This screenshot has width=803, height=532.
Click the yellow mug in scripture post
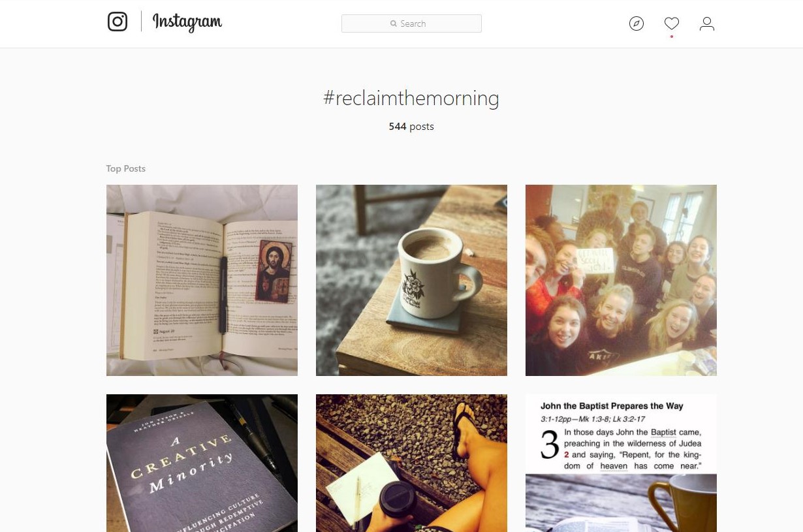tap(680, 504)
